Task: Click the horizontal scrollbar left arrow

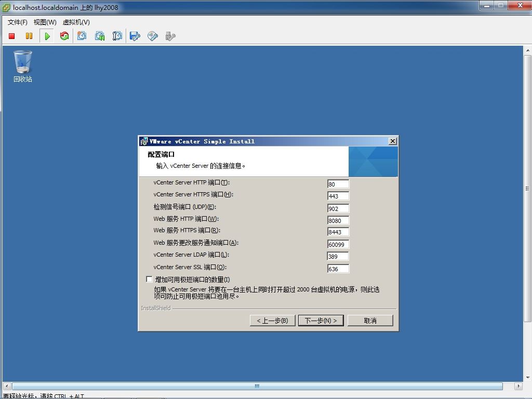Action: (7, 386)
